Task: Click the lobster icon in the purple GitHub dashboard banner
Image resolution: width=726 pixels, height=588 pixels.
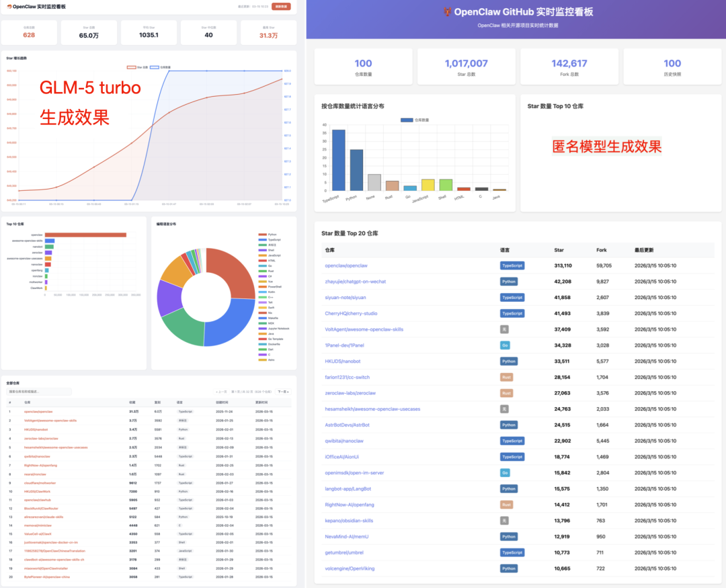Action: pyautogui.click(x=447, y=12)
